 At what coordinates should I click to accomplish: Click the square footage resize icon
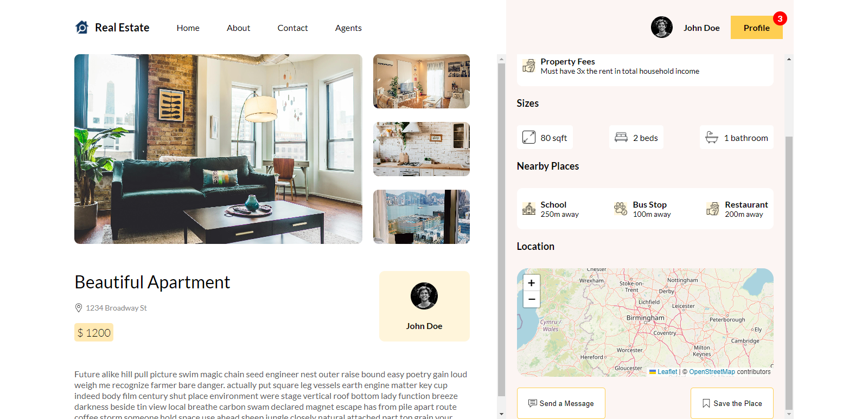coord(529,137)
